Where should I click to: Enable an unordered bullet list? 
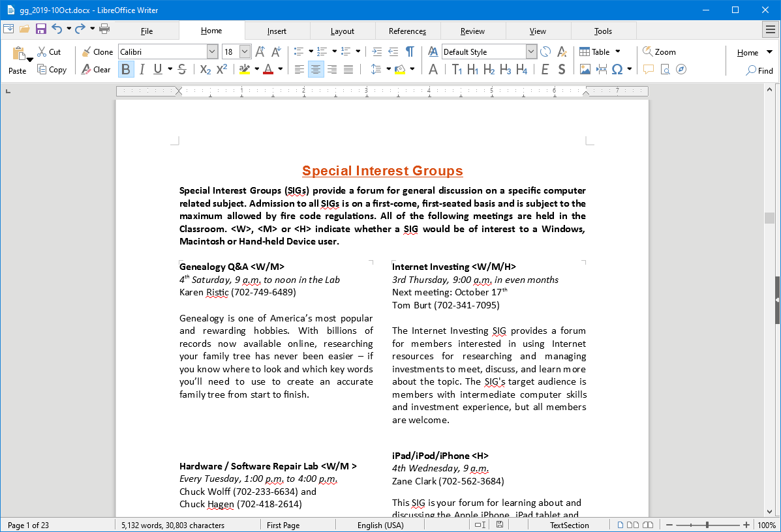(298, 51)
